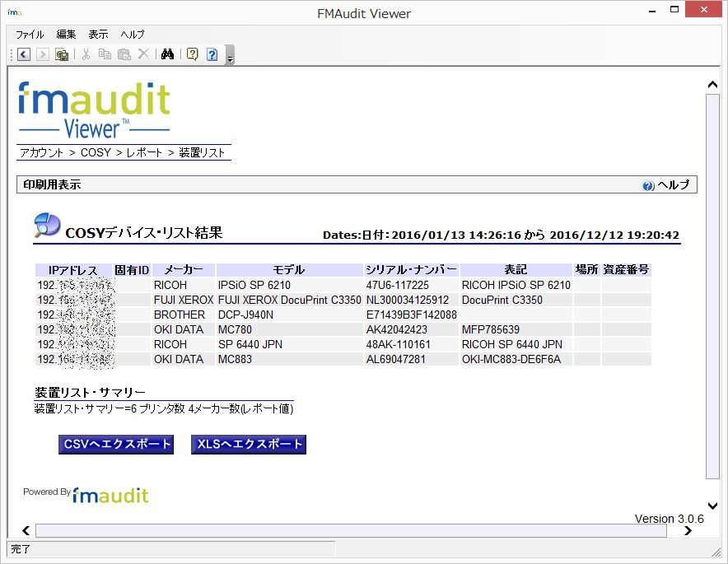Sort by the 固有ID column header

point(132,270)
